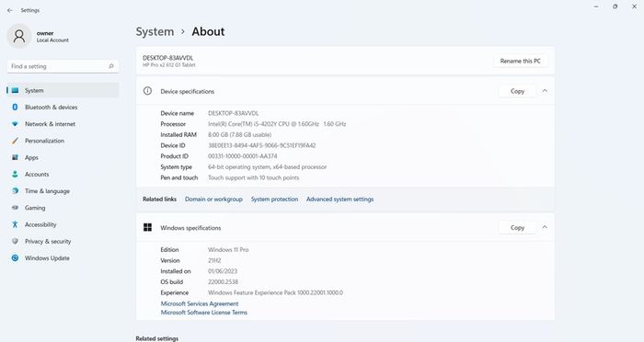
Task: Open the owner account avatar icon
Action: (x=19, y=36)
